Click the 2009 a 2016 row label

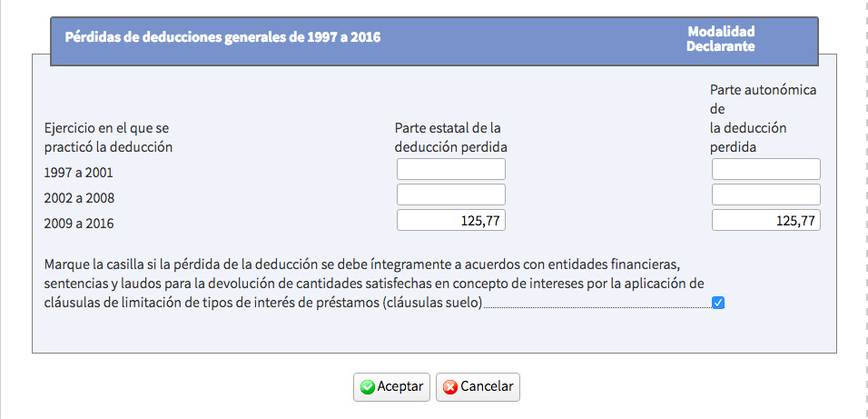[79, 223]
